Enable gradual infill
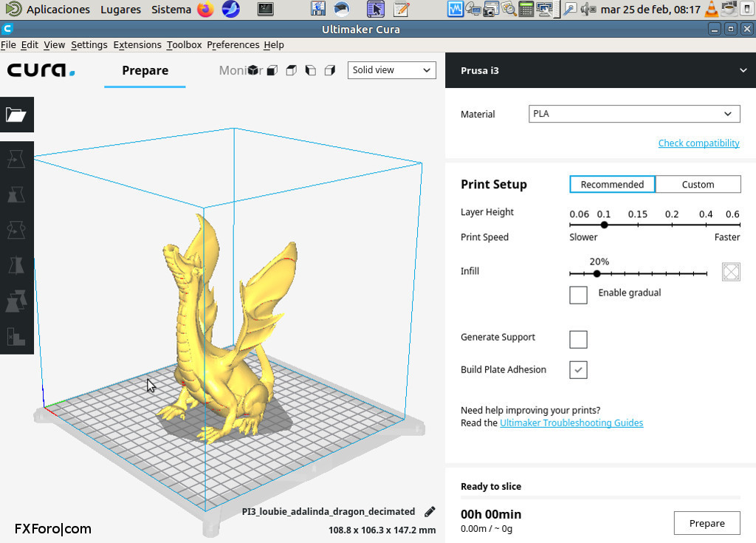Image resolution: width=756 pixels, height=543 pixels. [x=578, y=294]
